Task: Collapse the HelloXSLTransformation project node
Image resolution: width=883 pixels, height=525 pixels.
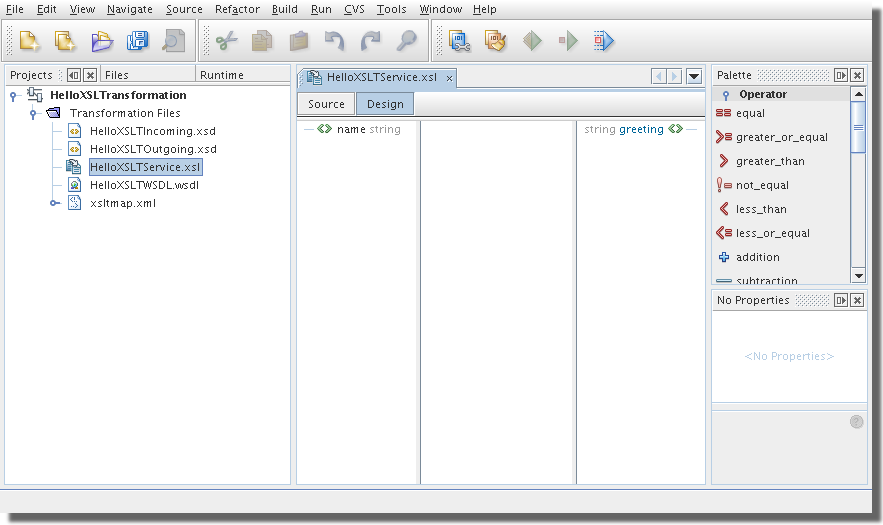Action: [x=13, y=96]
